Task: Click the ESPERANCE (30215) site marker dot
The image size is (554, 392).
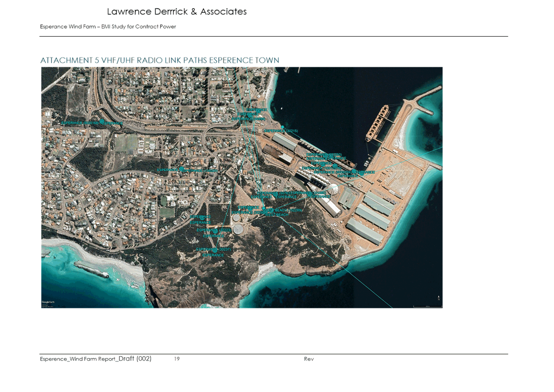Action: click(283, 127)
